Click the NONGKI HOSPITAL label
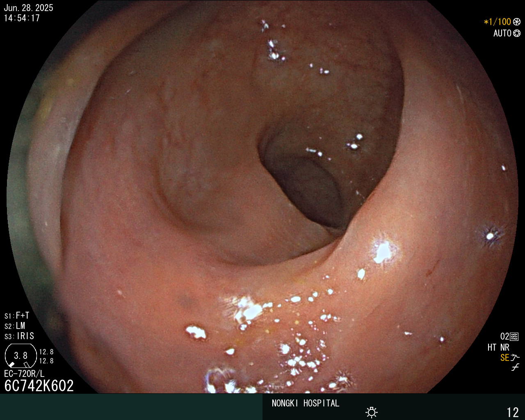This screenshot has height=420, width=525. [x=306, y=403]
